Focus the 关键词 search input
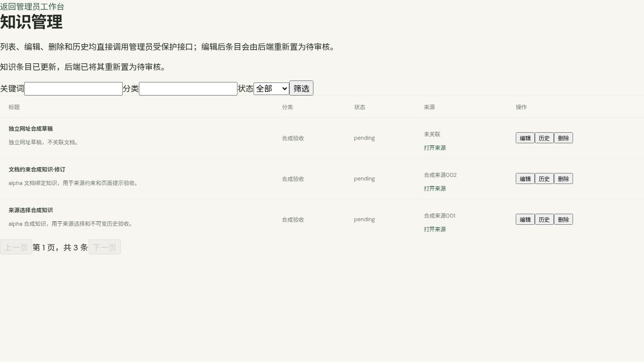Viewport: 644px width, 362px height. click(x=73, y=88)
